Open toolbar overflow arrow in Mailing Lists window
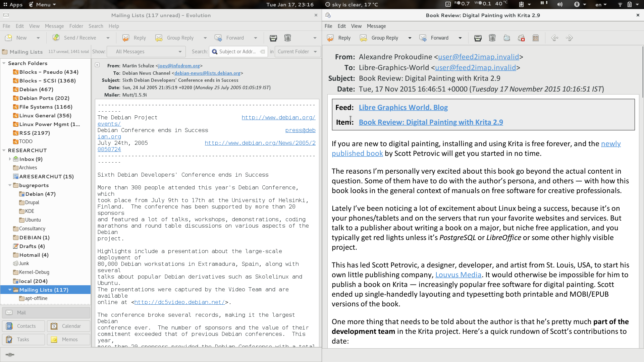Image resolution: width=644 pixels, height=362 pixels. pos(315,38)
